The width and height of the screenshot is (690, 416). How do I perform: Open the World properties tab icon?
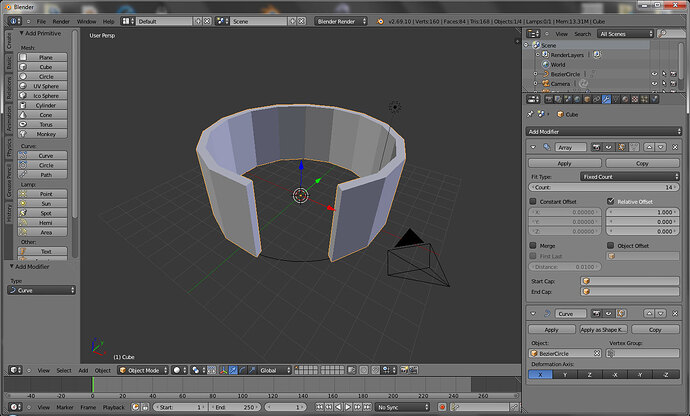click(x=577, y=99)
